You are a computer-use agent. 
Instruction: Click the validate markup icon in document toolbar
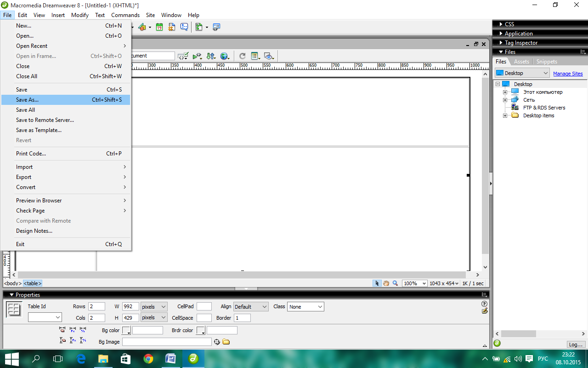click(183, 56)
